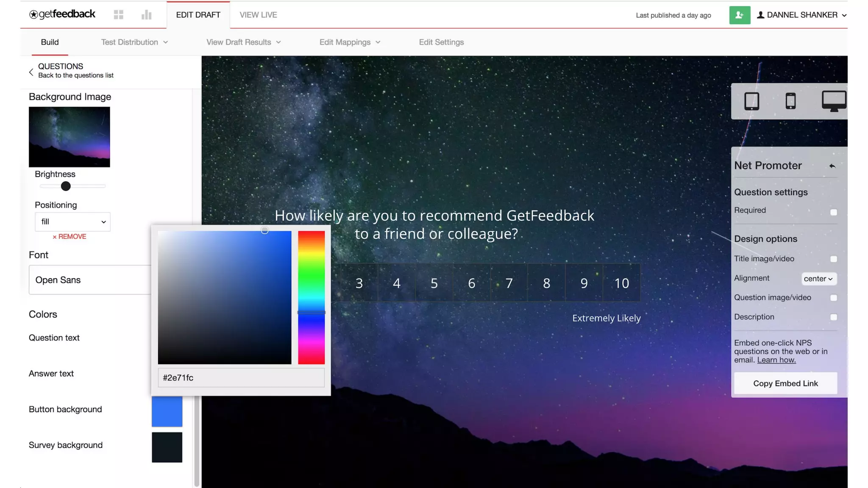The height and width of the screenshot is (488, 868).
Task: Switch preview to desktop monitor
Action: coord(834,101)
